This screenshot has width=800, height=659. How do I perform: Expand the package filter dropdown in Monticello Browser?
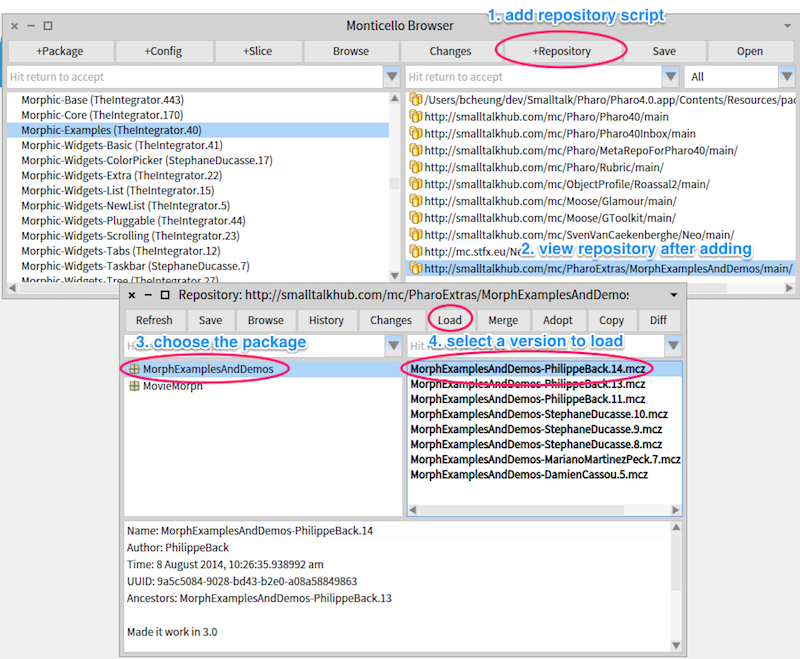392,77
